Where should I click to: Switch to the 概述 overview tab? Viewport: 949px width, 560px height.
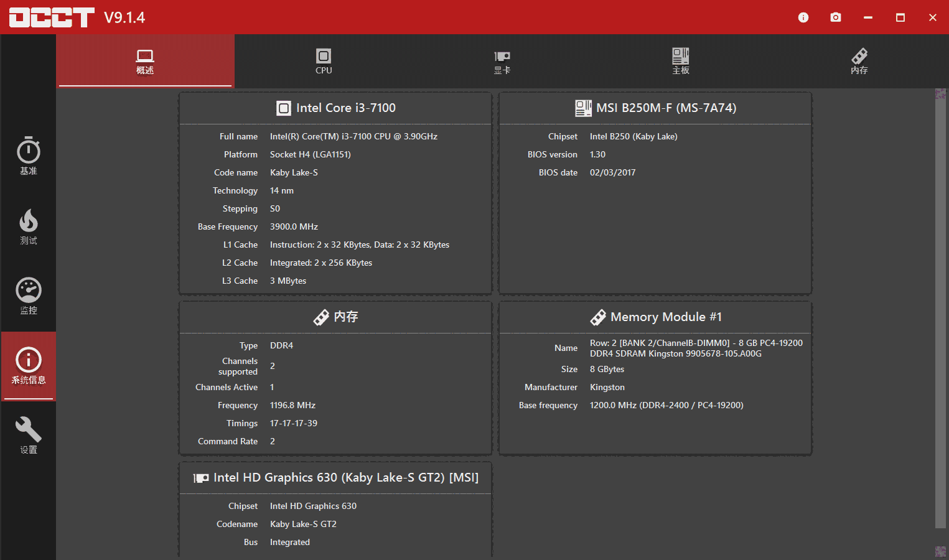[x=145, y=62]
